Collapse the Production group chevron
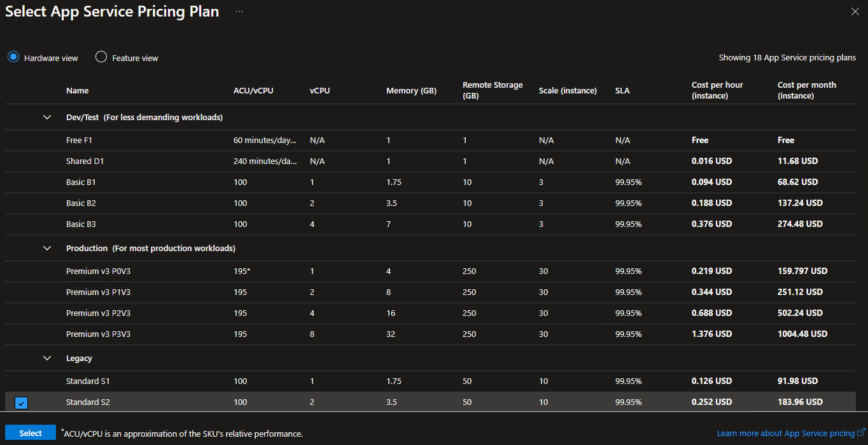The width and height of the screenshot is (868, 445). click(47, 248)
